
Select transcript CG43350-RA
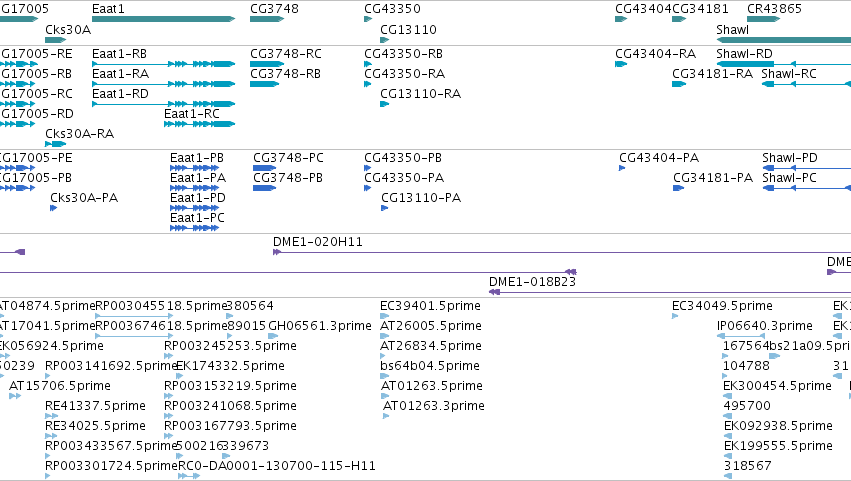click(x=404, y=74)
